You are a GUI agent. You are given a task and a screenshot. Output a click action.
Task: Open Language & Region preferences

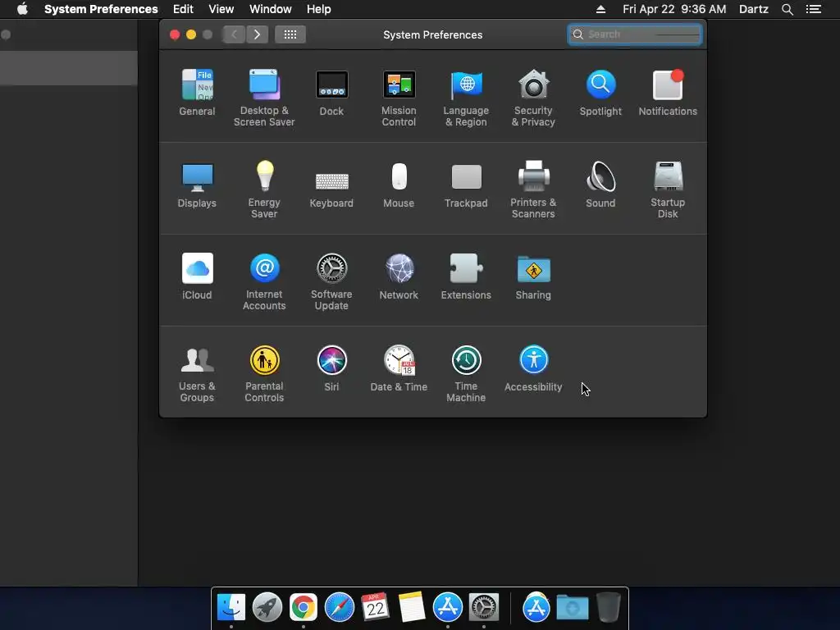[466, 98]
